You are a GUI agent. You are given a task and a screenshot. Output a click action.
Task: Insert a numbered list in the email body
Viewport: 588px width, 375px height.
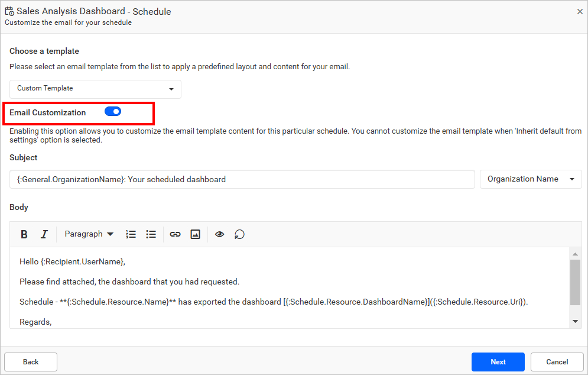131,234
